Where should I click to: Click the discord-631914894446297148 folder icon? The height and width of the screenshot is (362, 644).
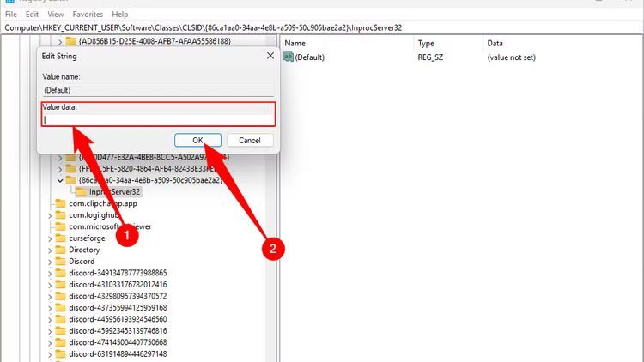coord(60,353)
